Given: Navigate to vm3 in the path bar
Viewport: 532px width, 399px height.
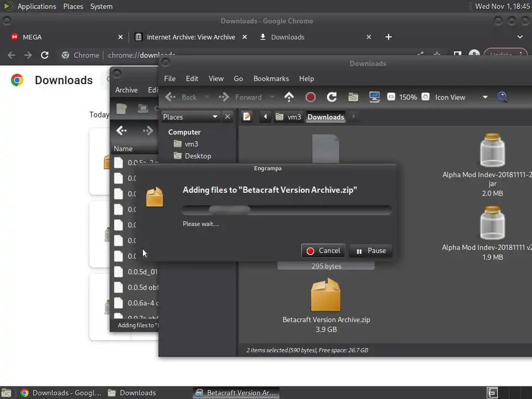Looking at the screenshot, I should click(x=288, y=117).
